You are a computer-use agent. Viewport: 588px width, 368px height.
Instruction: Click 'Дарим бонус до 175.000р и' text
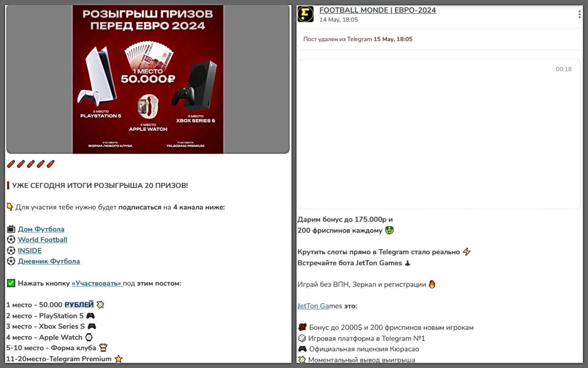point(345,219)
